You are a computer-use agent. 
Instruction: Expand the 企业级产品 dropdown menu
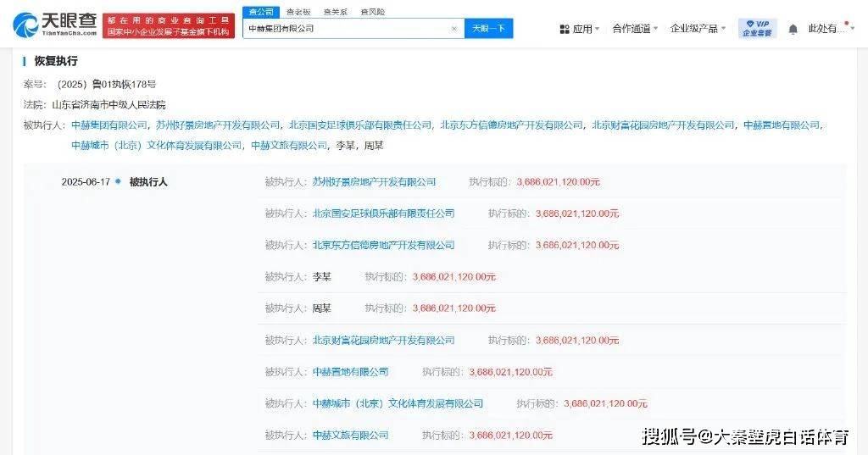coord(698,28)
